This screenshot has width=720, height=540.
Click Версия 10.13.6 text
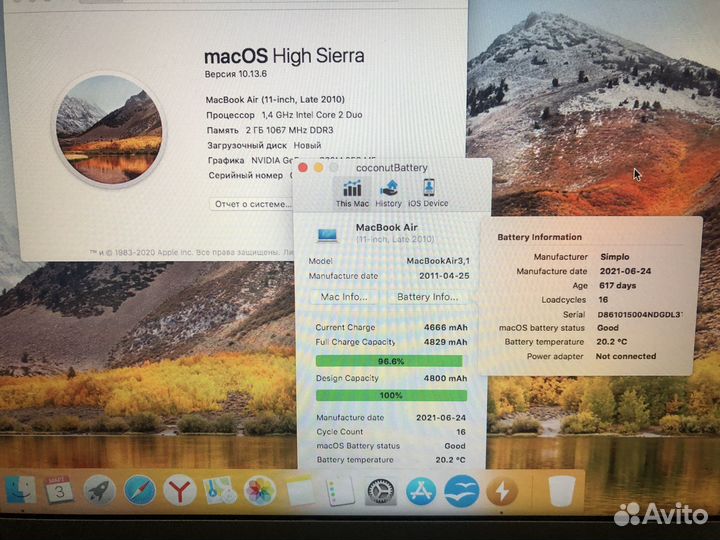[x=236, y=74]
